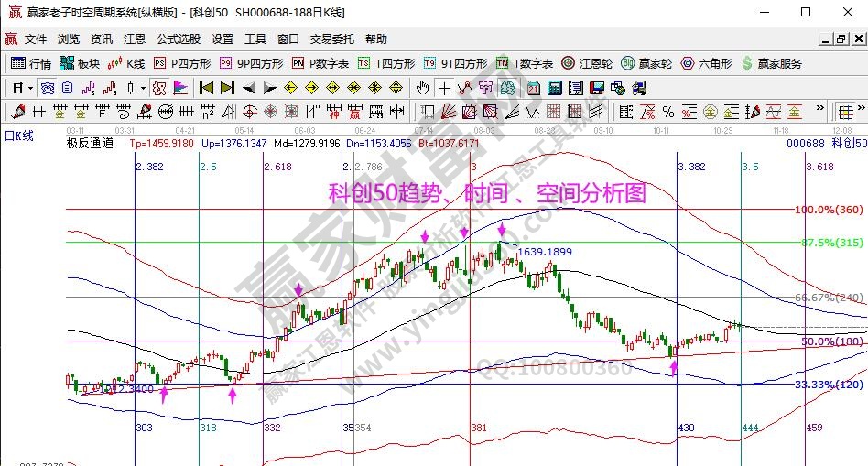Click the 行情 quotes button
Viewport: 868px width, 466px height.
[x=31, y=63]
